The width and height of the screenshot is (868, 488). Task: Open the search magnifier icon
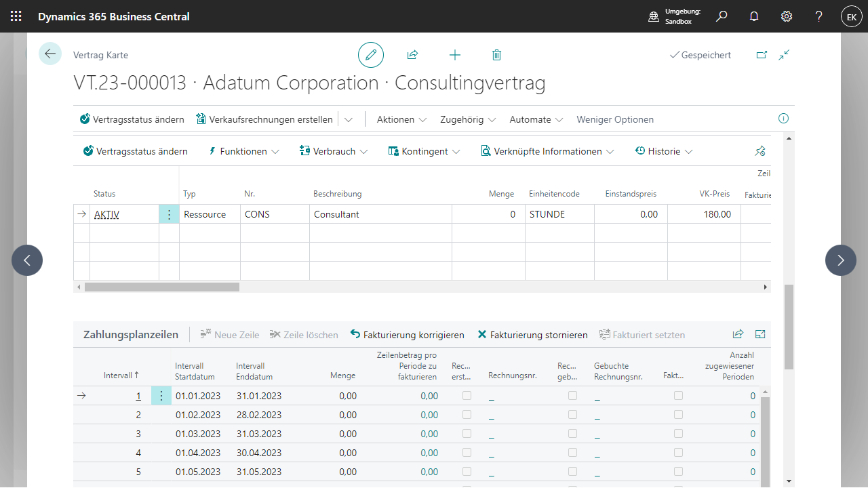[722, 16]
